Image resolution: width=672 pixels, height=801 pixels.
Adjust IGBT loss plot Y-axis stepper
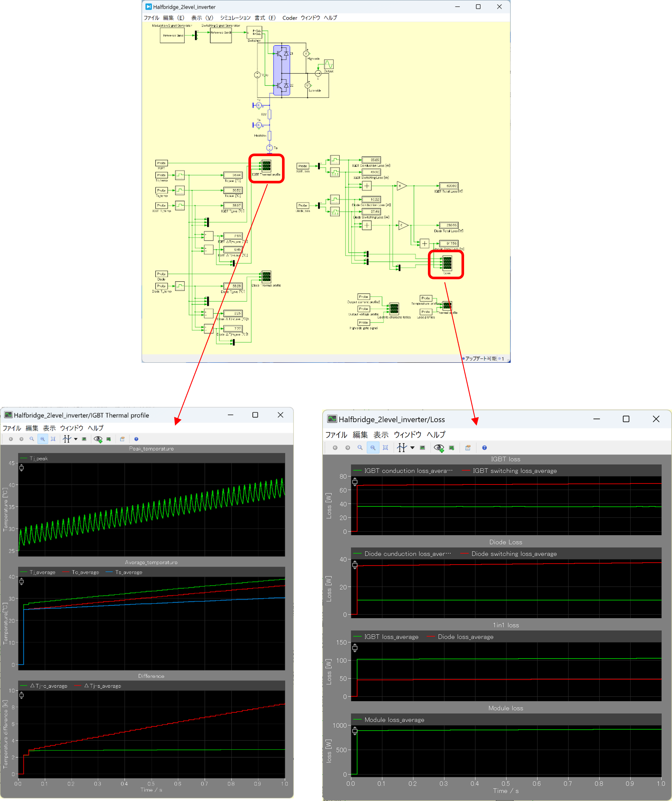click(355, 482)
